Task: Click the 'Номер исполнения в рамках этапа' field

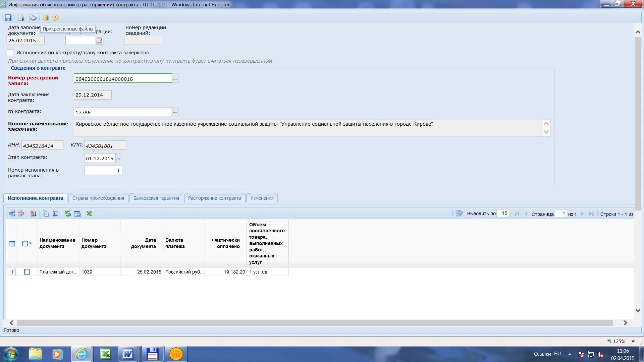Action: click(103, 170)
